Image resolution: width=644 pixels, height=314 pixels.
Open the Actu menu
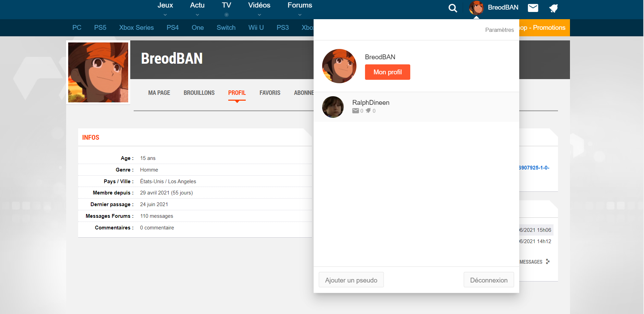pos(197,5)
